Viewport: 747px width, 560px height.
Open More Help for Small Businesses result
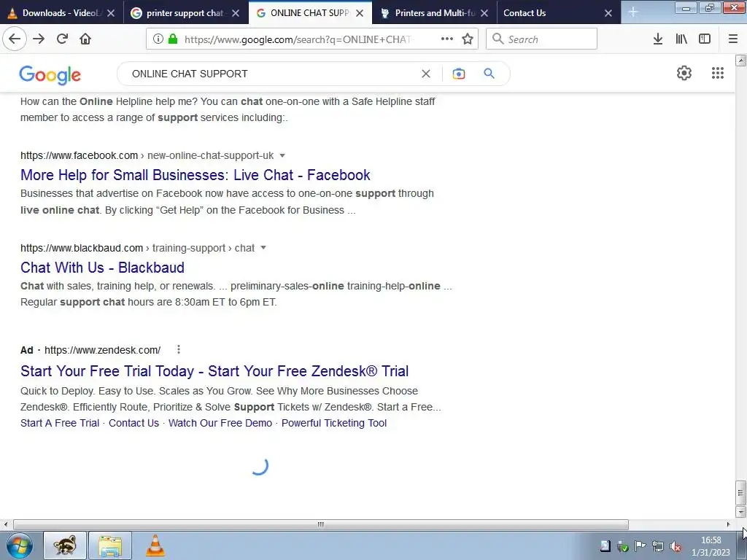[x=196, y=175]
